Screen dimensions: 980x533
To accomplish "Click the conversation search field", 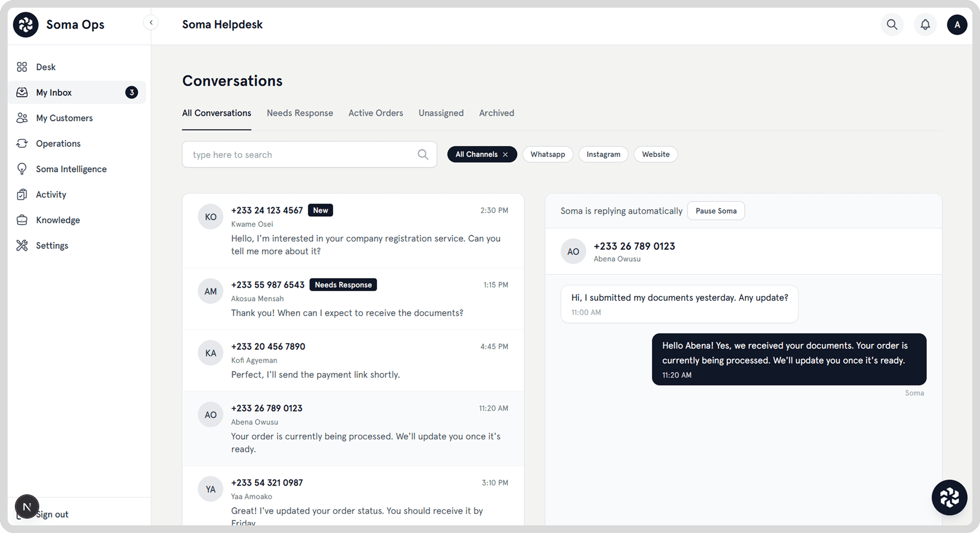I will [301, 155].
